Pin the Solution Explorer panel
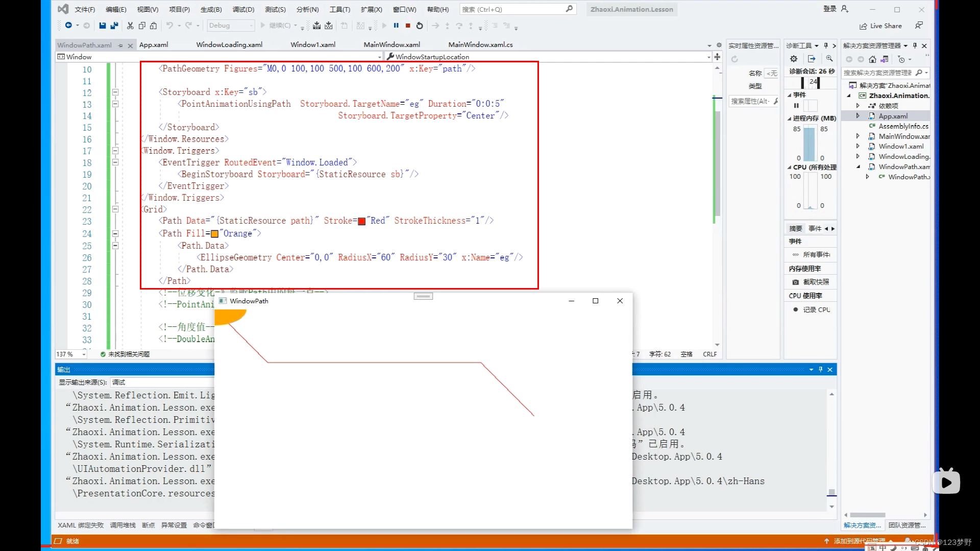The image size is (980, 551). [915, 45]
